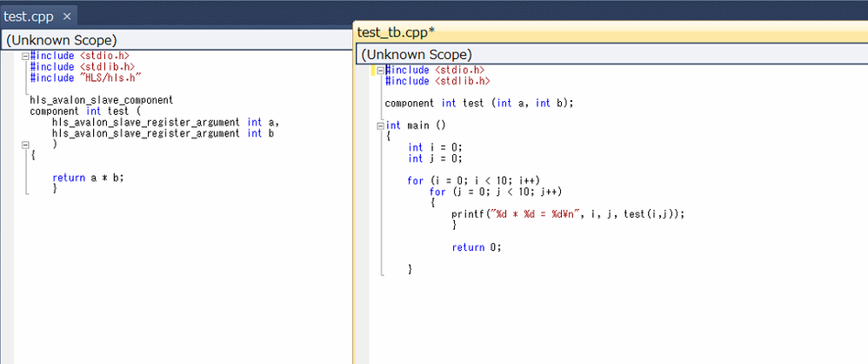Viewport: 868px width, 364px height.
Task: Collapse the #include block in test_tb.cpp
Action: coord(381,70)
